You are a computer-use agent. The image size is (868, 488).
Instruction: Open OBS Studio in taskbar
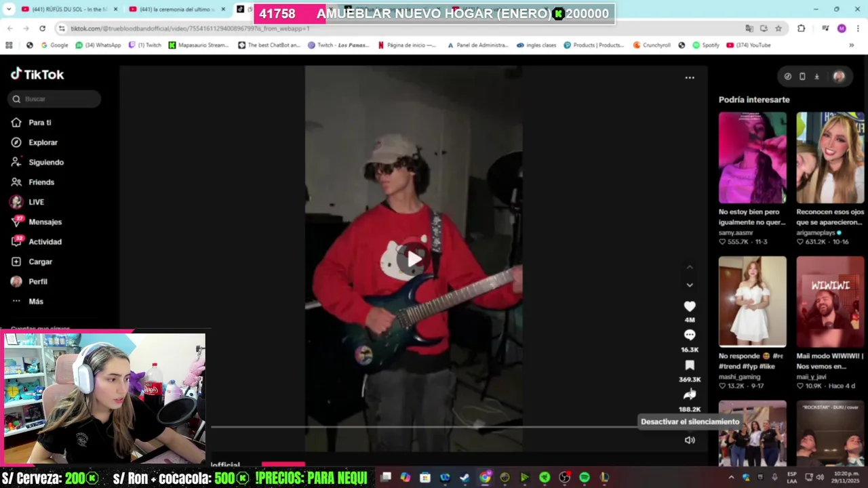(564, 477)
